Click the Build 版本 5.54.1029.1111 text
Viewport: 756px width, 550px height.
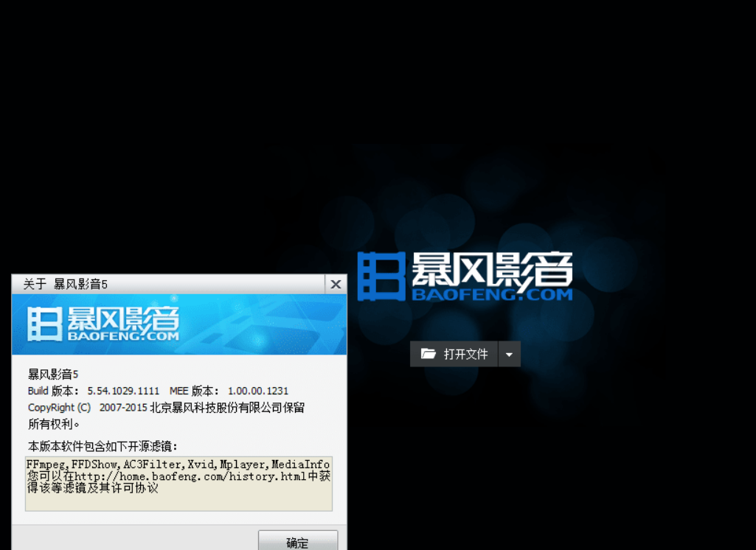click(94, 391)
